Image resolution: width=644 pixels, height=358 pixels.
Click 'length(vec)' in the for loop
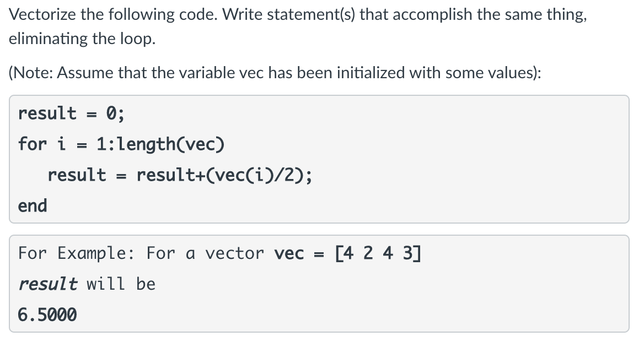click(x=170, y=144)
